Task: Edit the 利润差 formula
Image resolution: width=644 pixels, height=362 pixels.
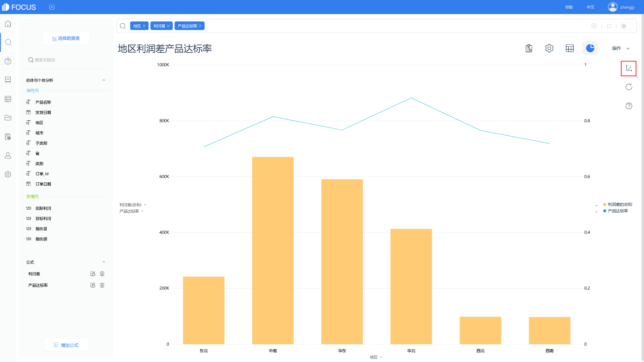Action: [x=93, y=274]
